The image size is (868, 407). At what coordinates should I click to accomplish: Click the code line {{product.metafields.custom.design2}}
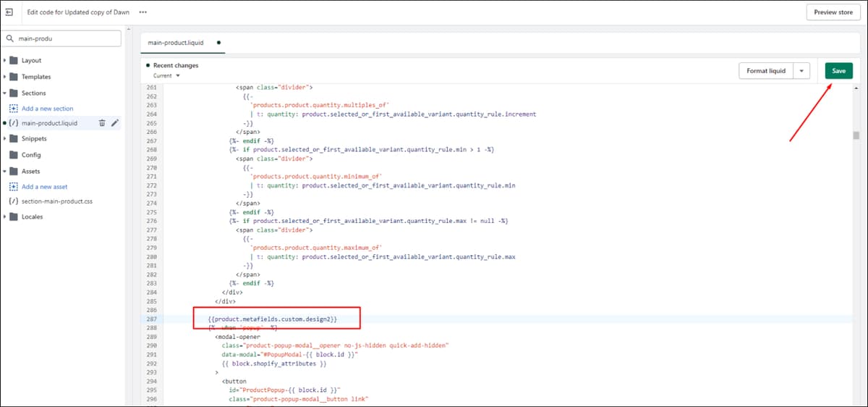coord(273,319)
